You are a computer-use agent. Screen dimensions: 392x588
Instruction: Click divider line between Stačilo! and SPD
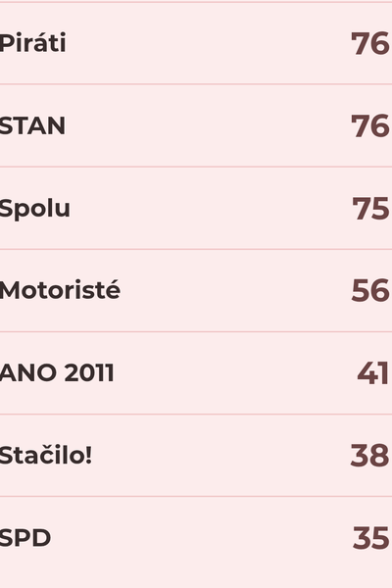[196, 497]
